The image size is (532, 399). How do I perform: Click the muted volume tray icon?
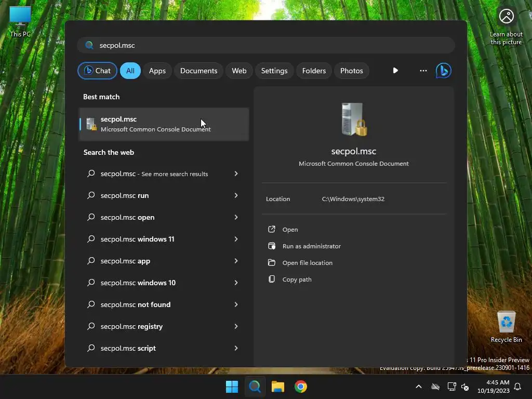pos(465,387)
